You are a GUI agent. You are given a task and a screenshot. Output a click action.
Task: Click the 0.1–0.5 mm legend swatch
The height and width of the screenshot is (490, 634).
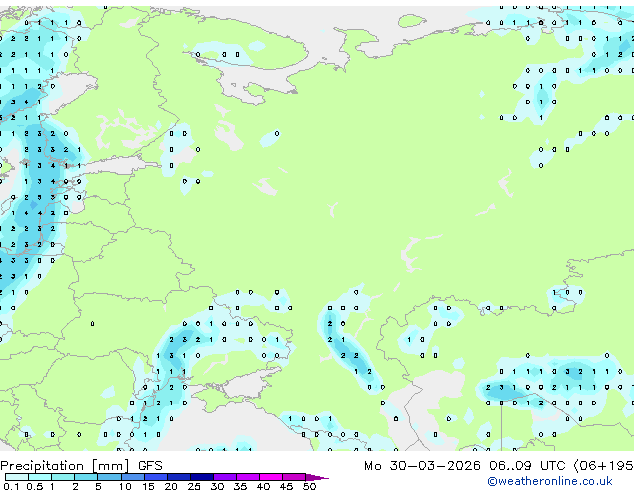click(x=17, y=477)
